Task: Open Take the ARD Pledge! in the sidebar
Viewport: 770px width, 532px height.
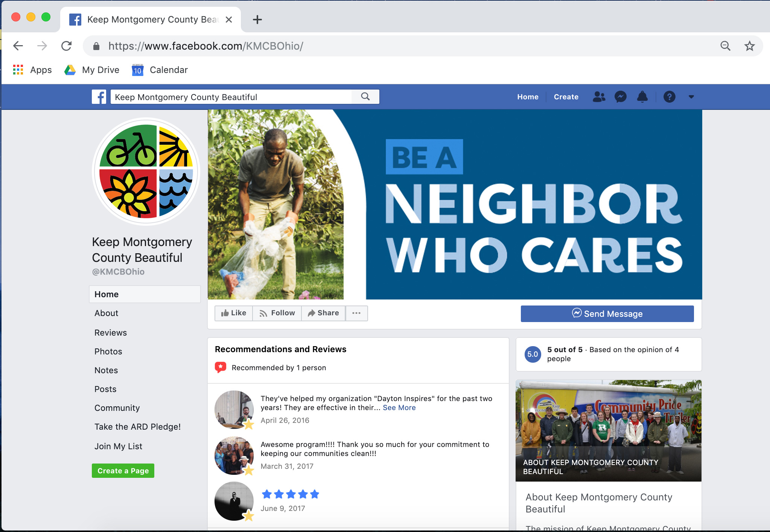Action: coord(138,427)
